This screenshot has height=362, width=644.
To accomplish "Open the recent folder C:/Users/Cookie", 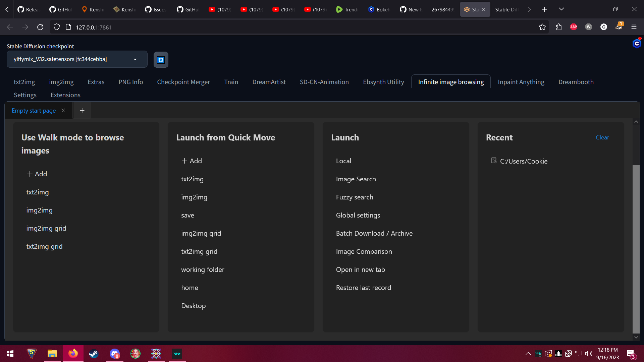I will [x=524, y=161].
